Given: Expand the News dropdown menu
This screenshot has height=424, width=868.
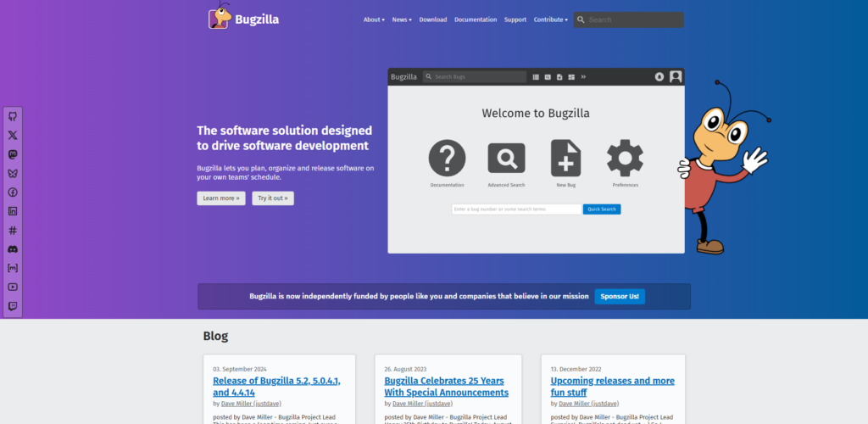Looking at the screenshot, I should point(400,20).
